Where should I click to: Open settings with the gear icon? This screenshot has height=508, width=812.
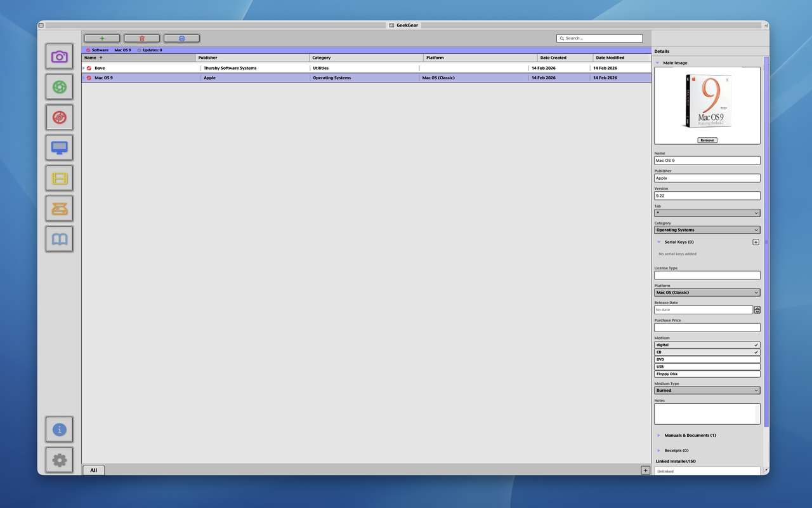59,460
